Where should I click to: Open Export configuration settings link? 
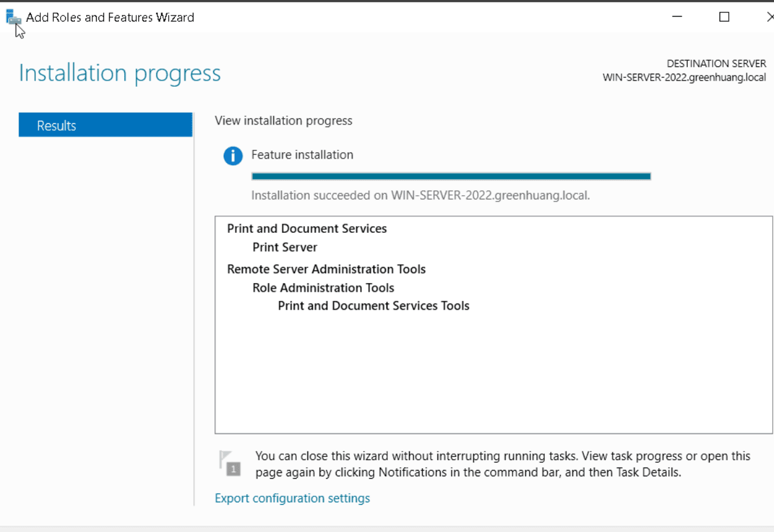(x=292, y=498)
